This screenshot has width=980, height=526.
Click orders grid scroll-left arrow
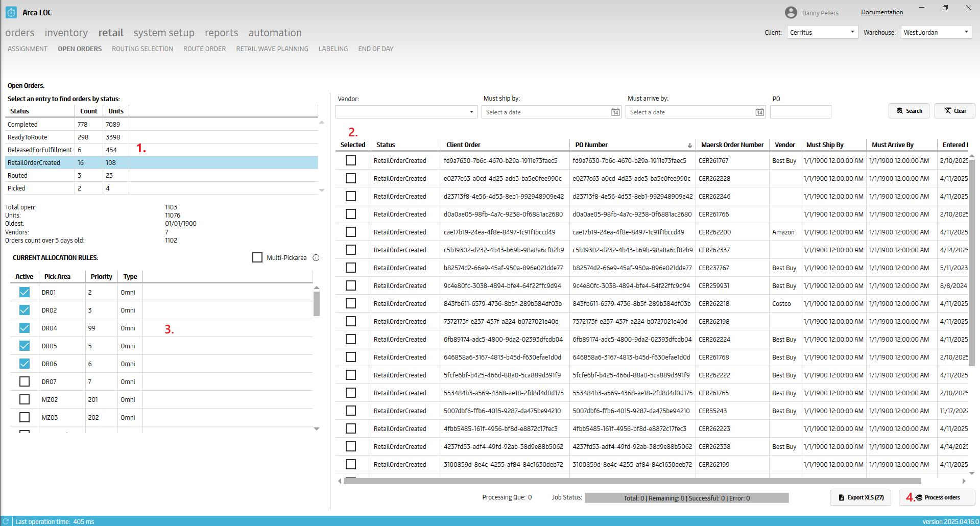(340, 481)
